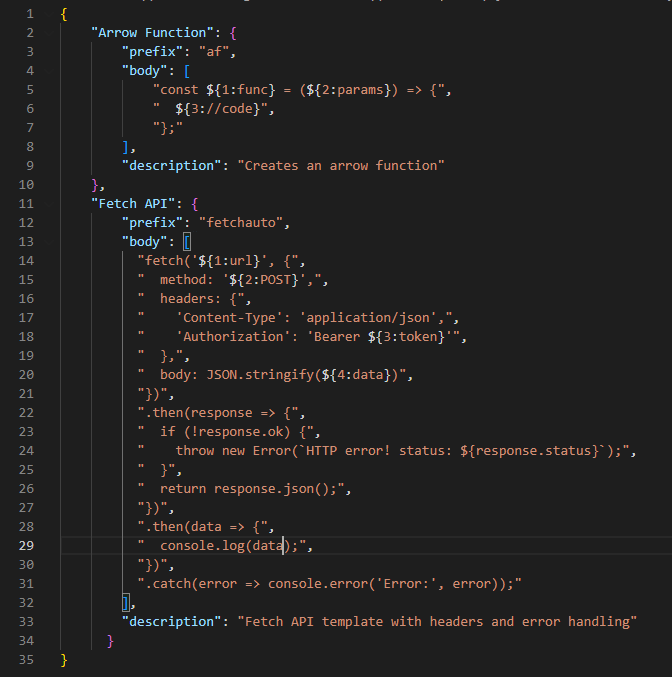Click the "Creates an arrow function" string
The width and height of the screenshot is (672, 677).
coord(341,166)
